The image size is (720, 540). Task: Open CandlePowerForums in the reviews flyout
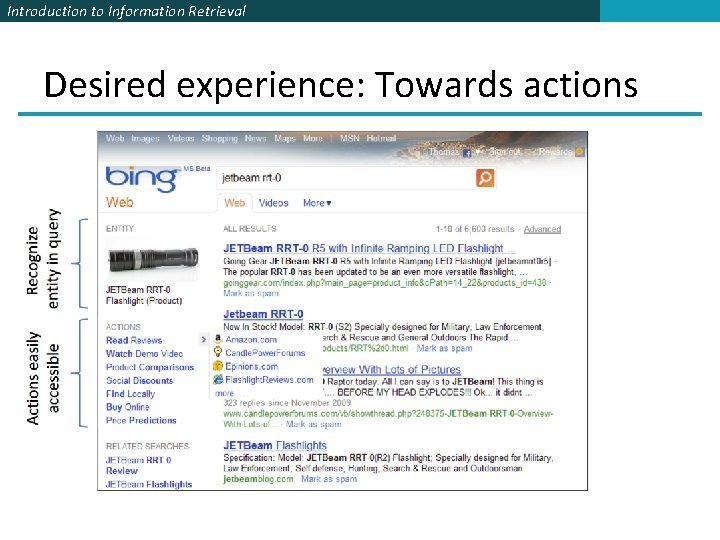[x=265, y=353]
